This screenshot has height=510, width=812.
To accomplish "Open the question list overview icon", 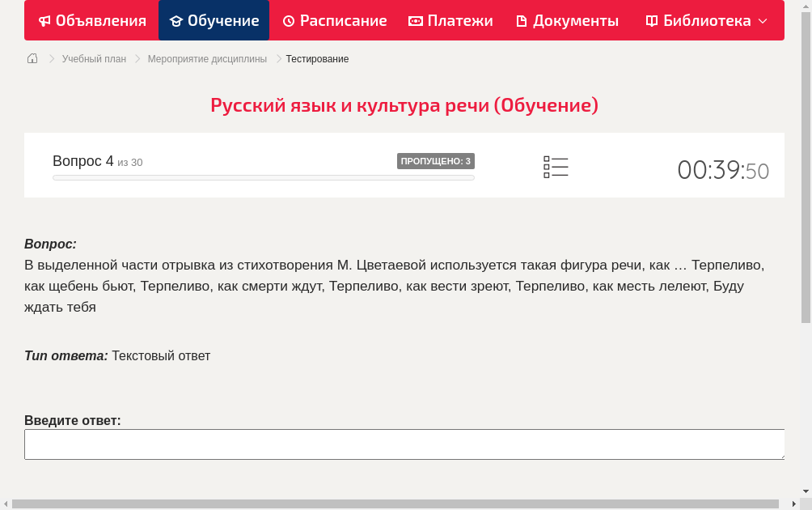I will [556, 167].
